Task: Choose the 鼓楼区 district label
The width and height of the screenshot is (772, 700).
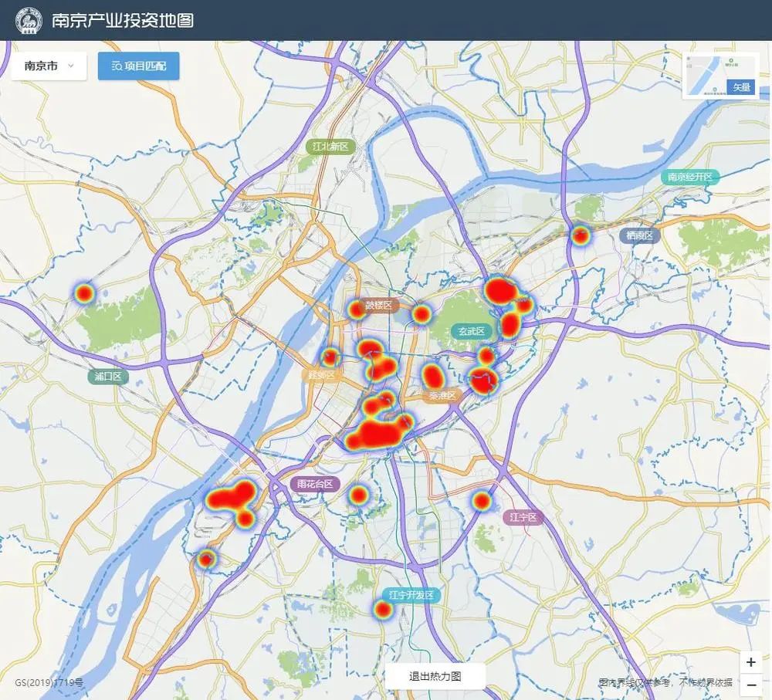Action: pos(378,306)
